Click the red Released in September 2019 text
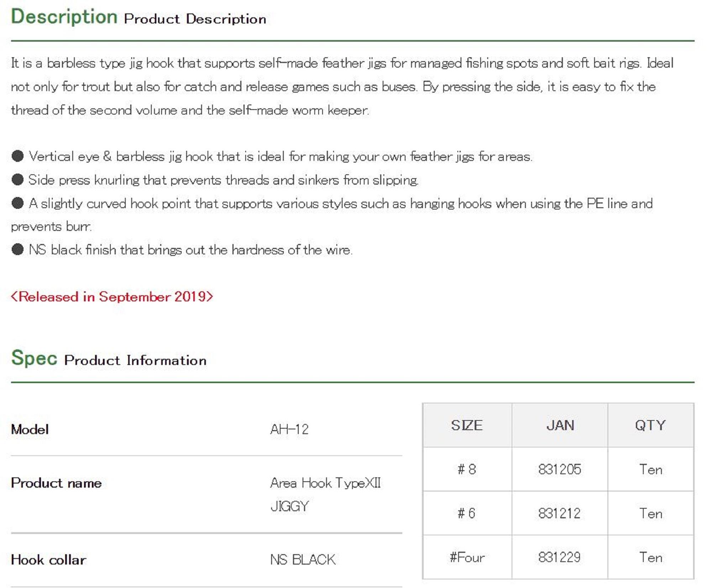712x588 pixels. [x=112, y=297]
